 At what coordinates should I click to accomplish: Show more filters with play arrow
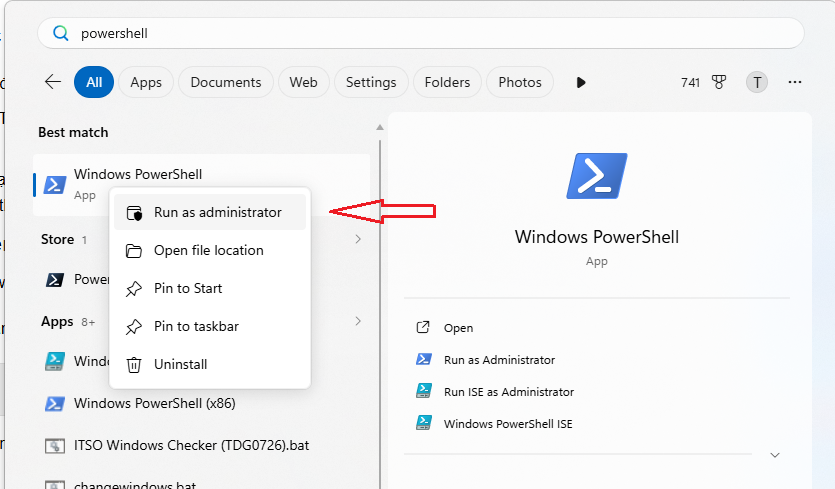coord(581,83)
